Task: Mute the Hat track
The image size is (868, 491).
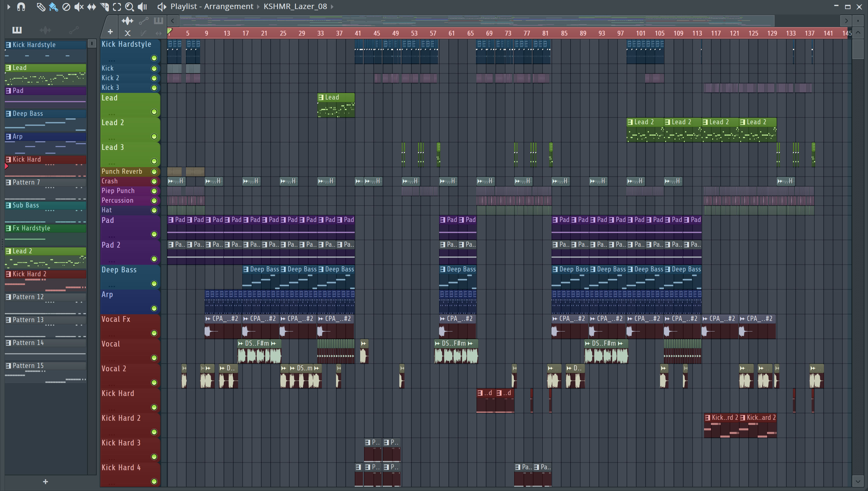Action: tap(154, 211)
